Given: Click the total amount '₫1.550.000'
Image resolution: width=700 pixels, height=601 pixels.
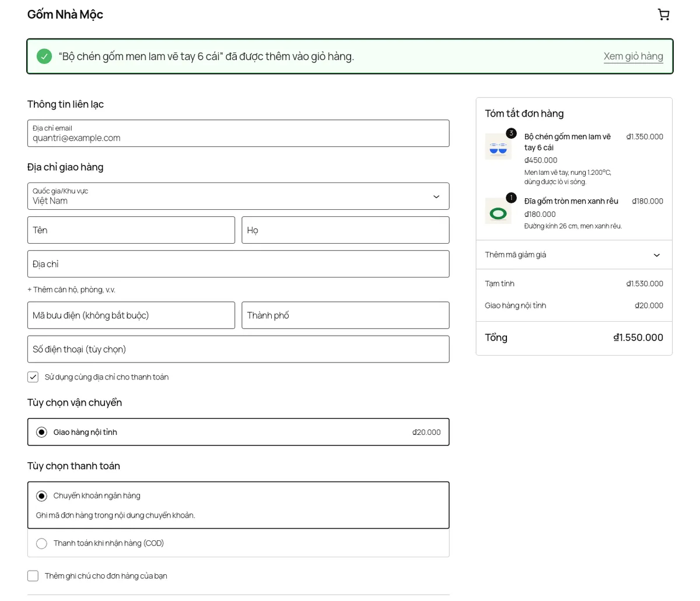Looking at the screenshot, I should click(638, 338).
